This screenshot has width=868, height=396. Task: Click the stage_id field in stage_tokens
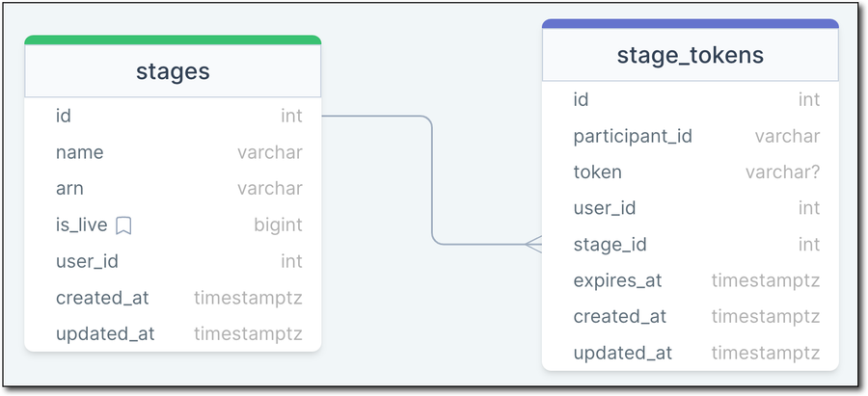click(x=691, y=245)
